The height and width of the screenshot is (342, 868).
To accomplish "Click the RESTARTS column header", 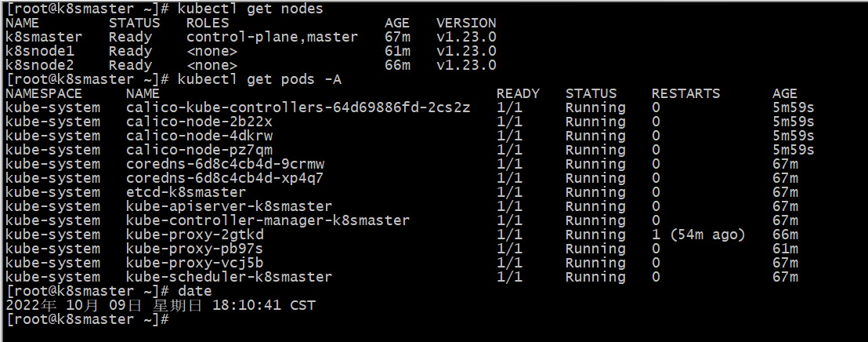I will [685, 93].
